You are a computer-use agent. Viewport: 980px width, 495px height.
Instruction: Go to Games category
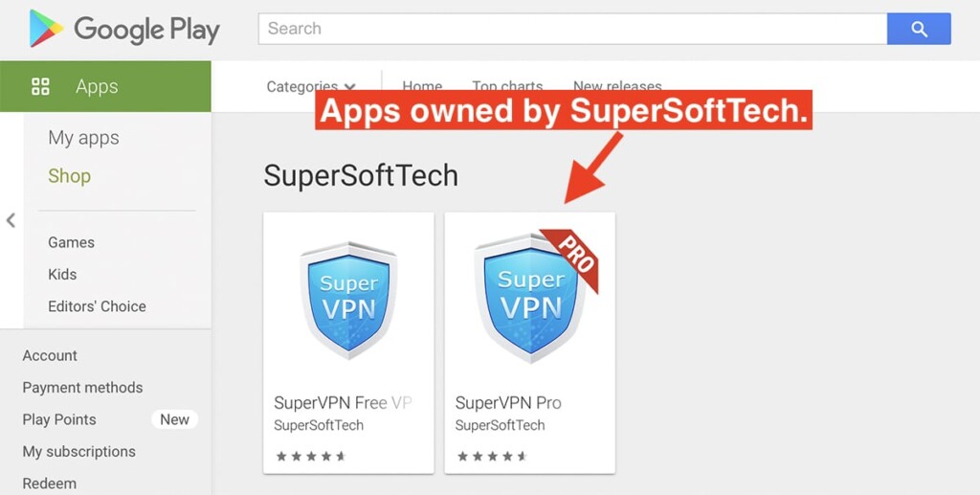[71, 242]
